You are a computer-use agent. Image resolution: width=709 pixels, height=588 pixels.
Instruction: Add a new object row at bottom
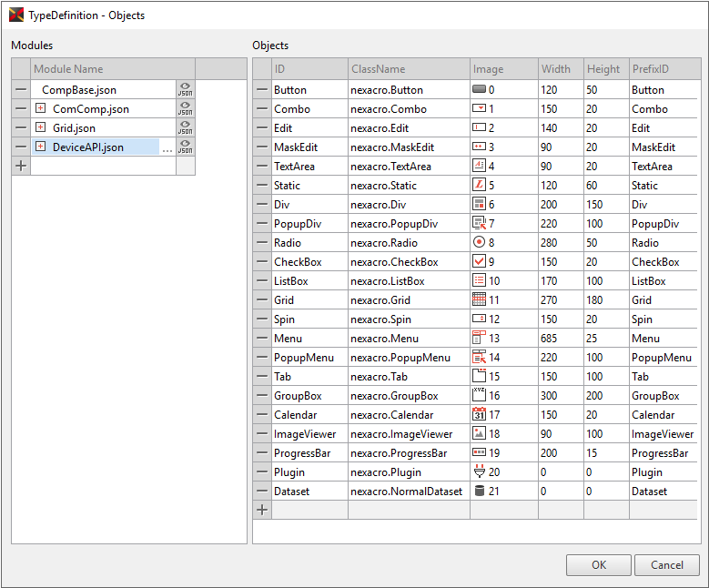pyautogui.click(x=262, y=510)
